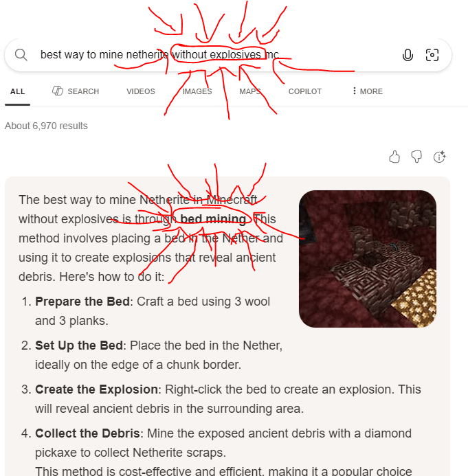
Task: Click the 'Prepare the Bed' step heading
Action: (82, 302)
